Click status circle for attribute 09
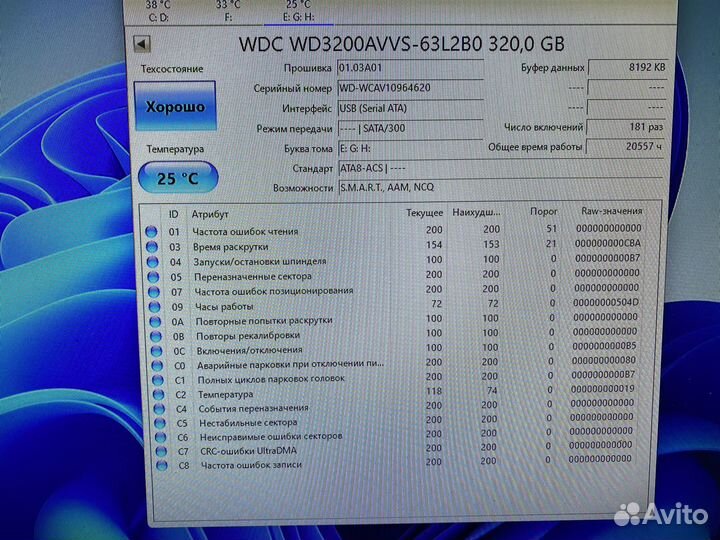The width and height of the screenshot is (720, 540). [154, 307]
